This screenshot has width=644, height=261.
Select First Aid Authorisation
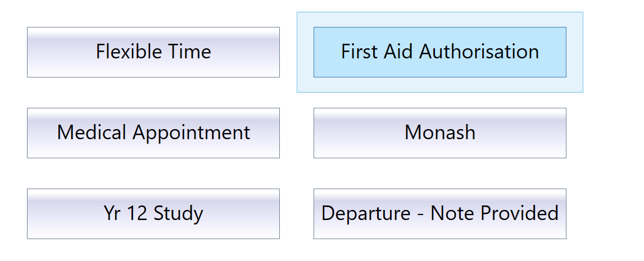(x=439, y=52)
